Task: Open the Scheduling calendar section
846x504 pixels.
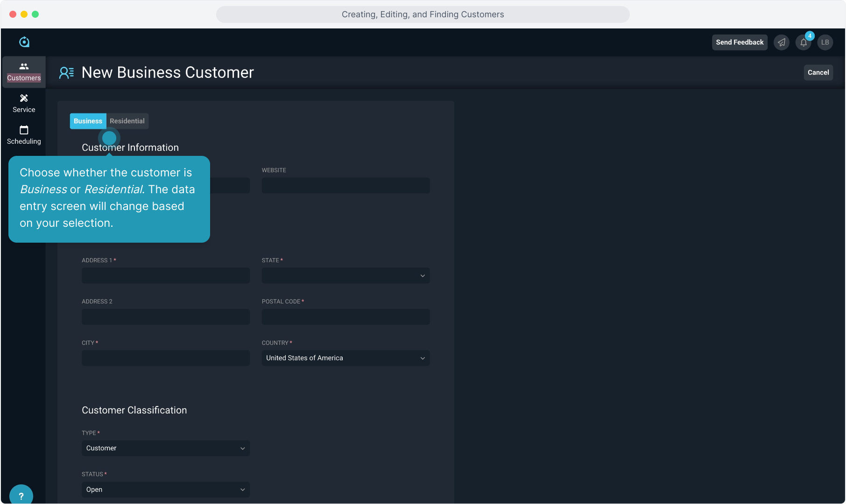Action: (x=24, y=135)
